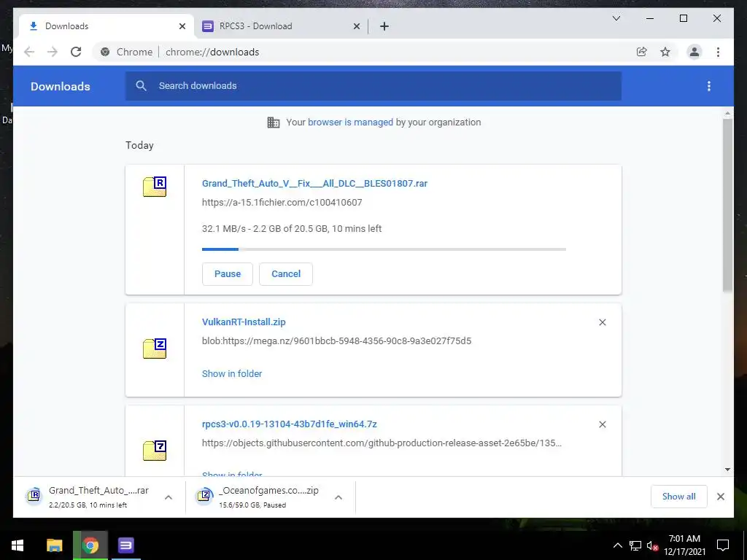This screenshot has width=747, height=560.
Task: Show VulkanRT-Install.zip in folder
Action: pyautogui.click(x=231, y=374)
